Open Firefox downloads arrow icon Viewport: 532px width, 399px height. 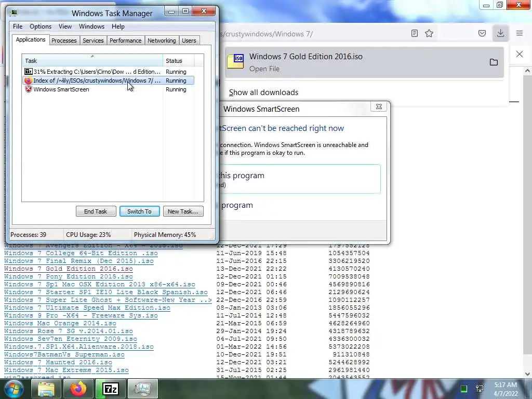[500, 33]
